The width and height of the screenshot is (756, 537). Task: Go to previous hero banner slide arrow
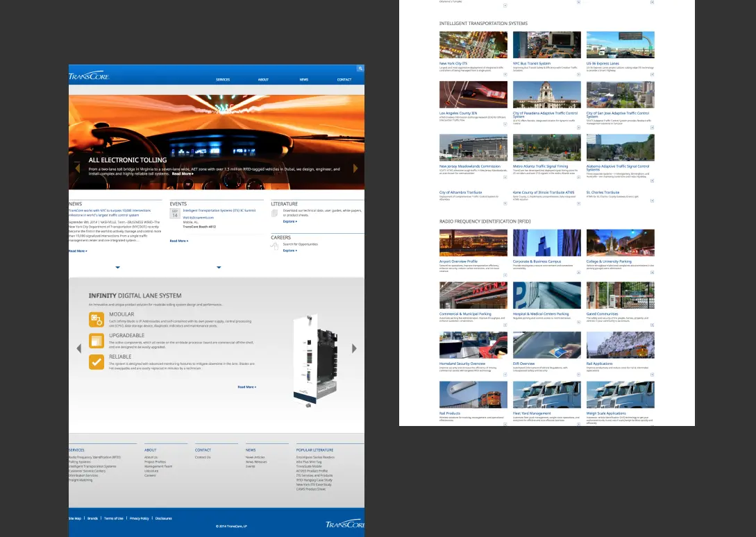77,168
